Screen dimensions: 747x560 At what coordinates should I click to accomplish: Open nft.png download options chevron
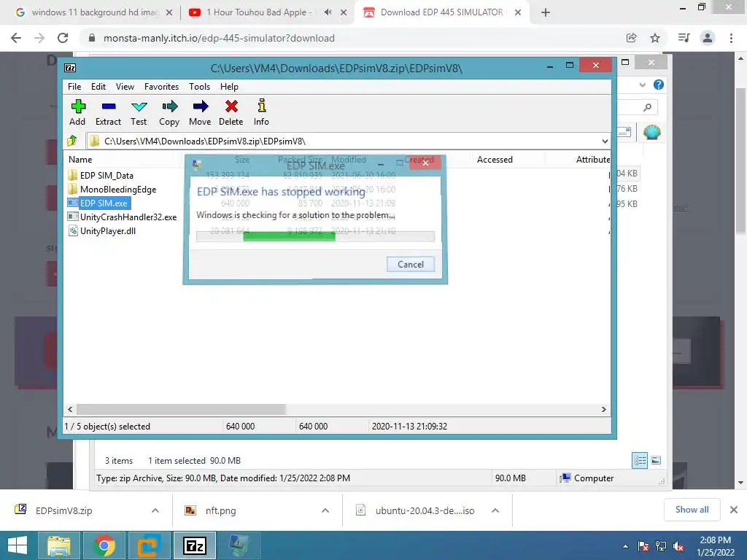(325, 510)
